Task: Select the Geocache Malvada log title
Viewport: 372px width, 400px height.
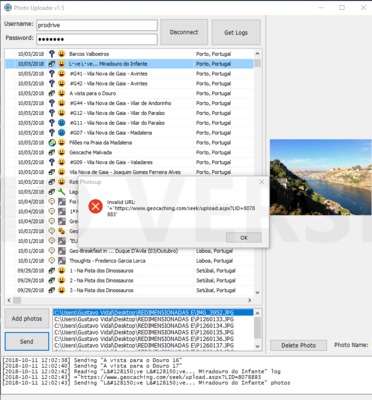Action: pyautogui.click(x=90, y=152)
